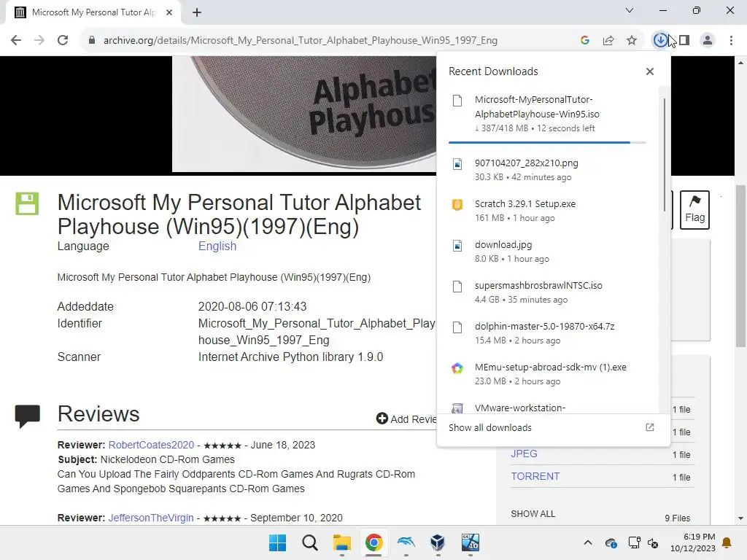Click SHOW ALL files link
Screen dimensions: 747x560
[533, 514]
